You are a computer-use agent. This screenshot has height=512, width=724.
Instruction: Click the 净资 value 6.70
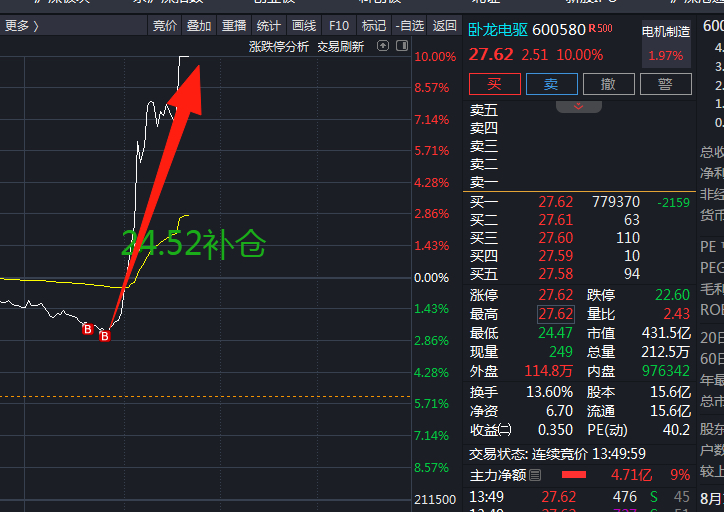(x=559, y=411)
